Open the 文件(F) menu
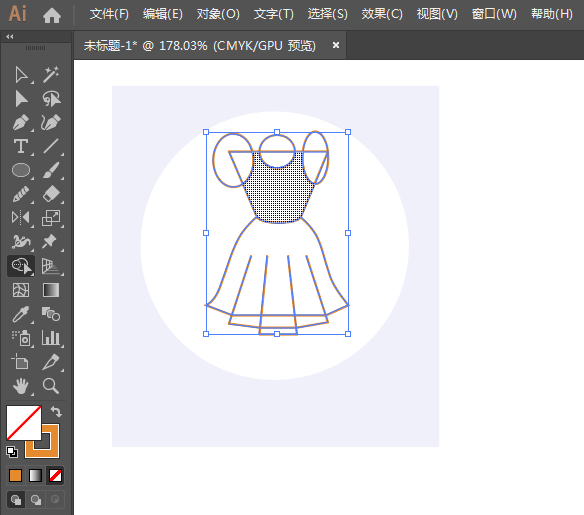The image size is (584, 515). point(109,14)
